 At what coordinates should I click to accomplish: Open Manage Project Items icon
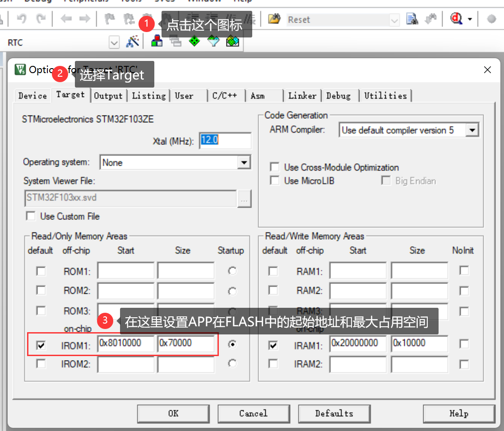pos(157,42)
